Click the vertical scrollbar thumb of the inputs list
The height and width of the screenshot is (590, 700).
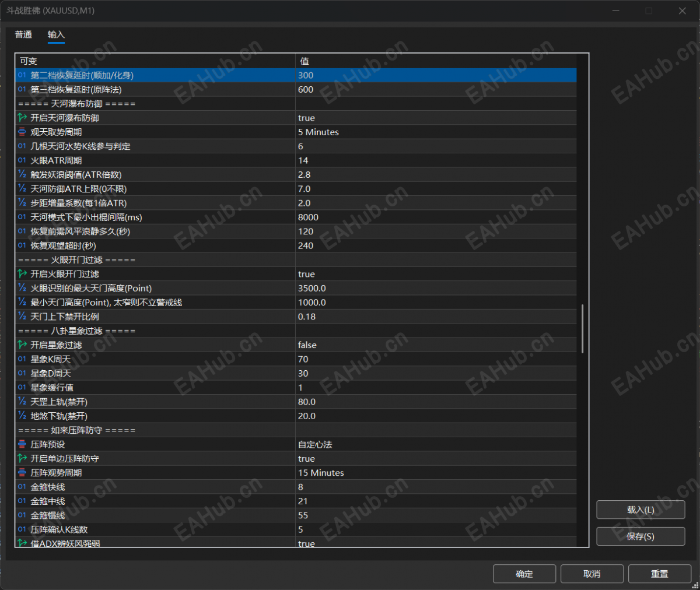pos(582,328)
